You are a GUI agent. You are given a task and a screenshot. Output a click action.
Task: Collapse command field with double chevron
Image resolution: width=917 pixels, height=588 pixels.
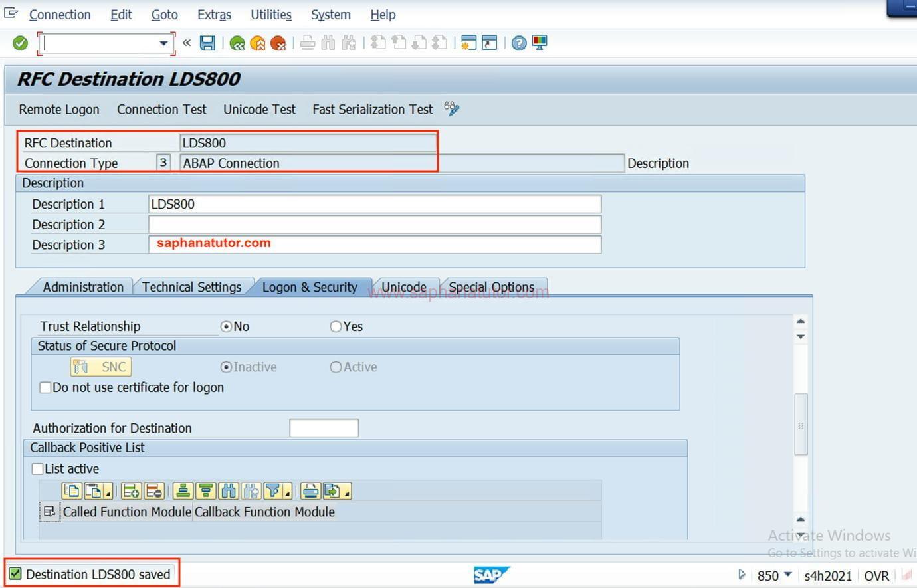[187, 43]
